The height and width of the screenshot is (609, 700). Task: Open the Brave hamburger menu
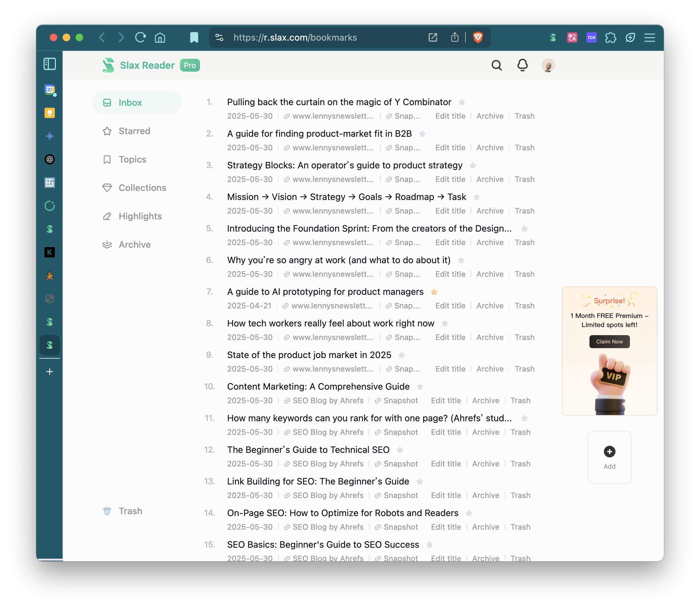click(649, 38)
